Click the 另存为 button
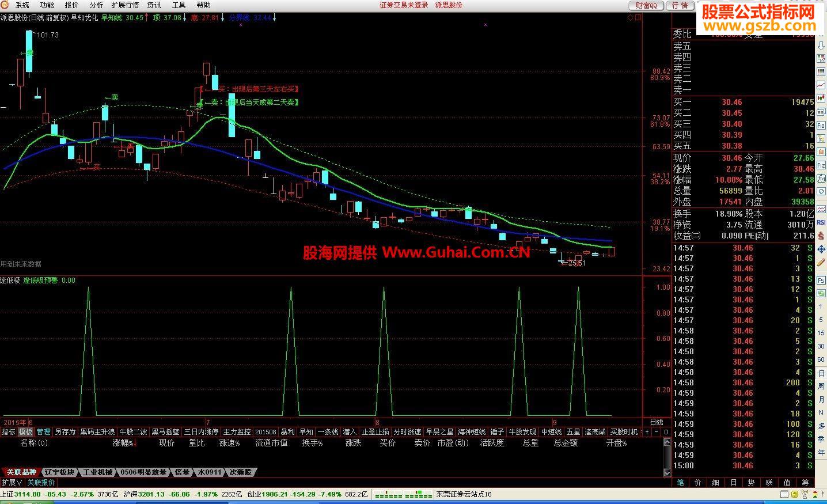The height and width of the screenshot is (504, 827). [65, 432]
